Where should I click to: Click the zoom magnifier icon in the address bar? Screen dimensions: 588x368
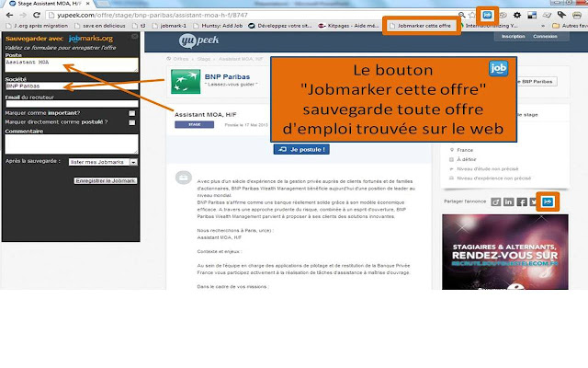462,15
